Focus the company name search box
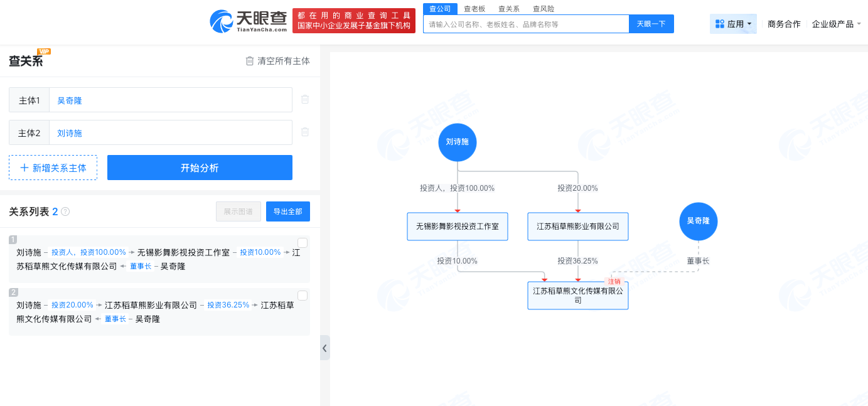Screen dimensions: 868x406 [526, 24]
